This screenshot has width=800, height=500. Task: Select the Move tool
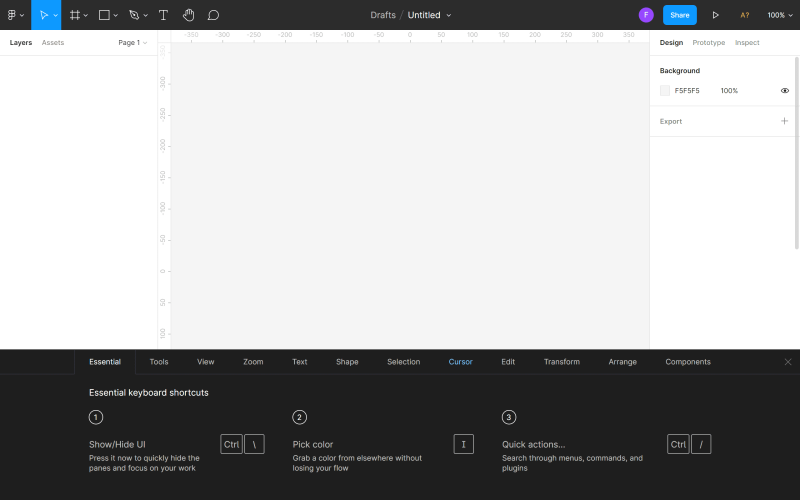44,15
